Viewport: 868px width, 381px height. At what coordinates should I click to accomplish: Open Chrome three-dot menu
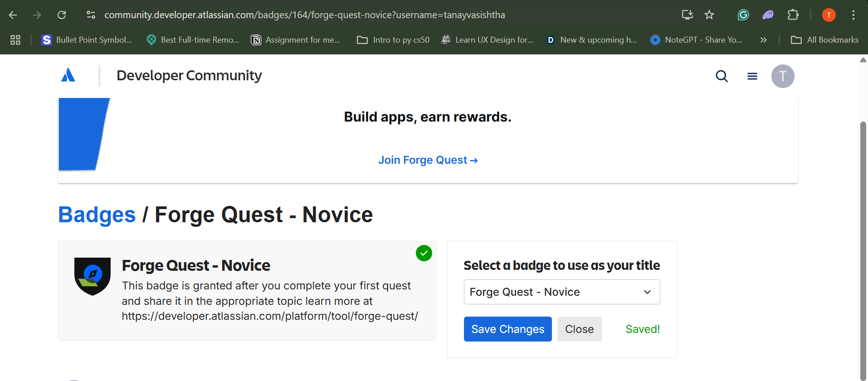point(853,15)
